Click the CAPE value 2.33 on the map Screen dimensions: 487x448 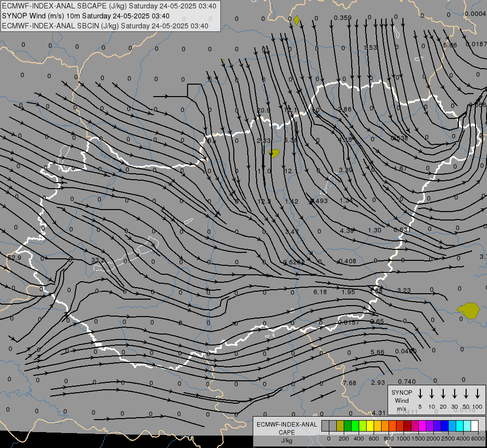(263, 140)
